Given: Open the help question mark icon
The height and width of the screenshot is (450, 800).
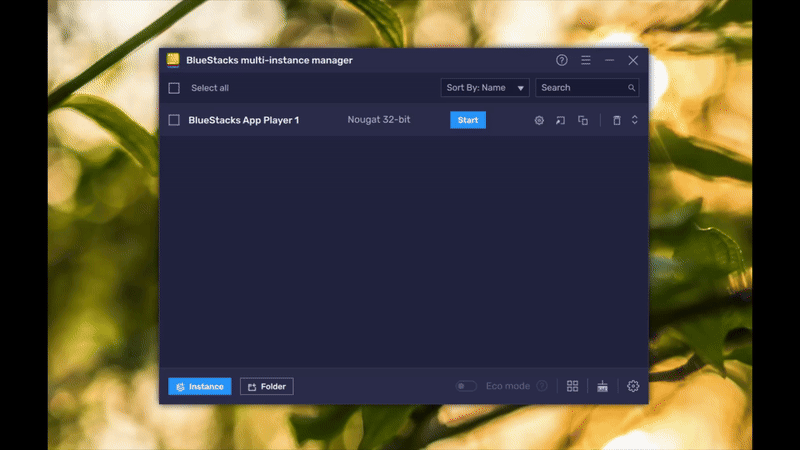Looking at the screenshot, I should click(x=562, y=60).
